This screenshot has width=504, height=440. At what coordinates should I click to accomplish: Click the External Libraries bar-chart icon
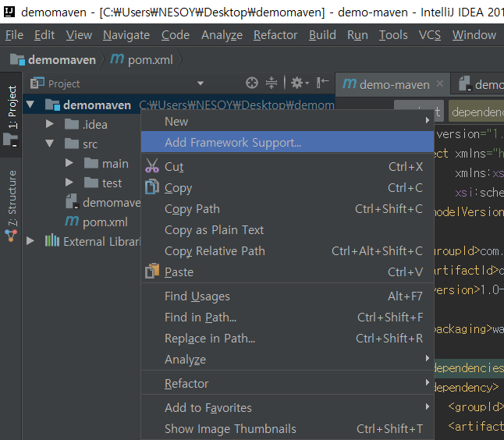52,240
